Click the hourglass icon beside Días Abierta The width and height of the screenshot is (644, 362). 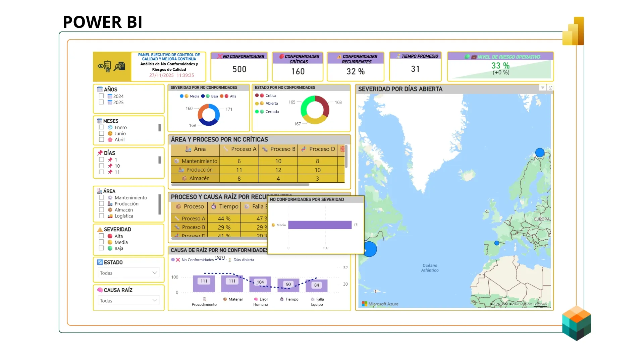[230, 260]
